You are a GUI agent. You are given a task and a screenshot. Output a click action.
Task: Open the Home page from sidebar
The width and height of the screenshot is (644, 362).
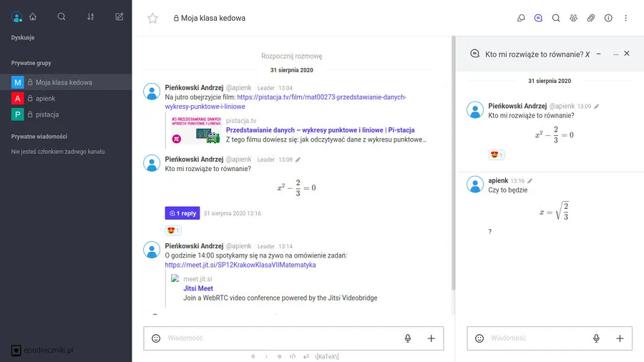(33, 16)
